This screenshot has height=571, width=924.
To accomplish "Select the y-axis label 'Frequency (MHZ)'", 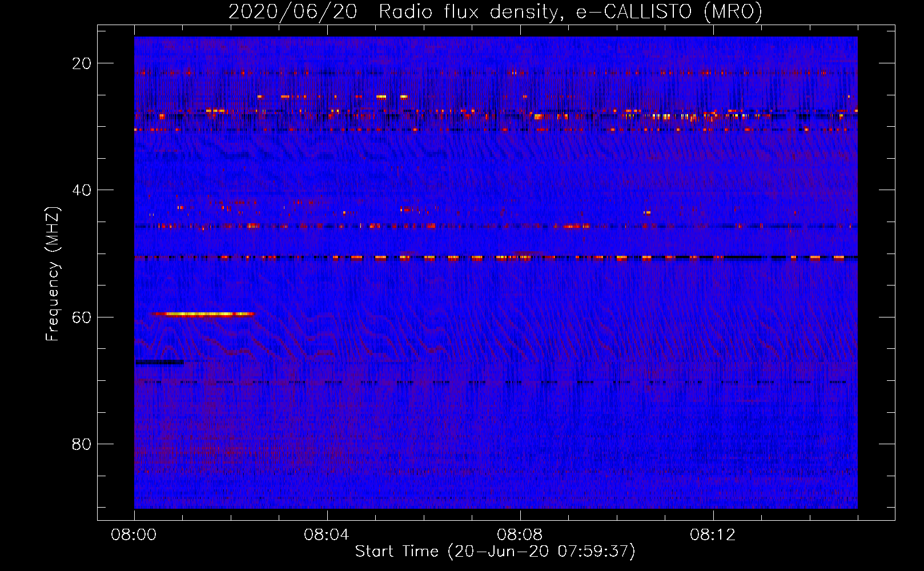I will pos(53,274).
